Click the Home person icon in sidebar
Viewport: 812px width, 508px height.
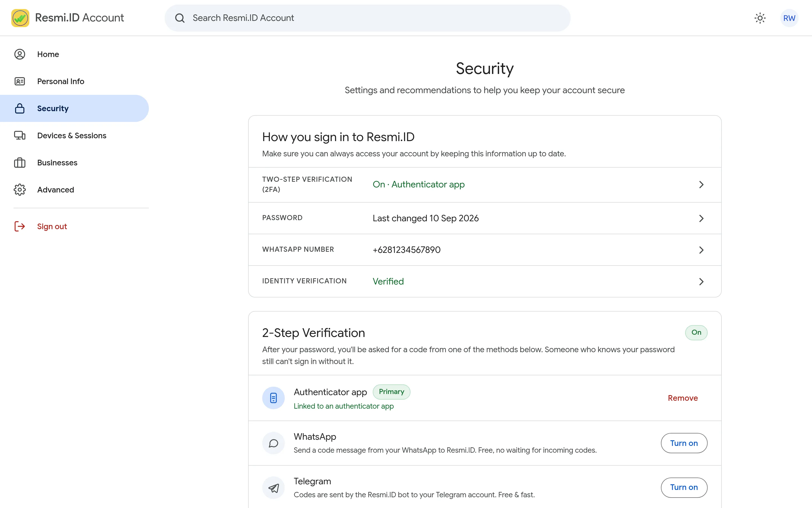20,54
